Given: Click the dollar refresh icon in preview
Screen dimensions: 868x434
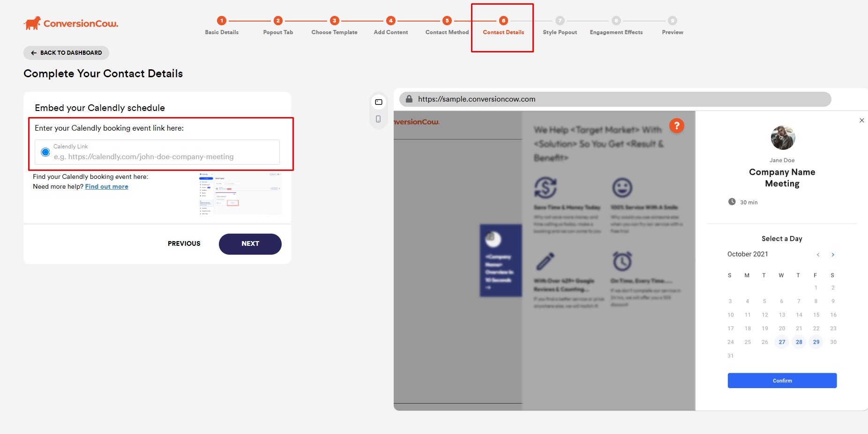Looking at the screenshot, I should (546, 188).
